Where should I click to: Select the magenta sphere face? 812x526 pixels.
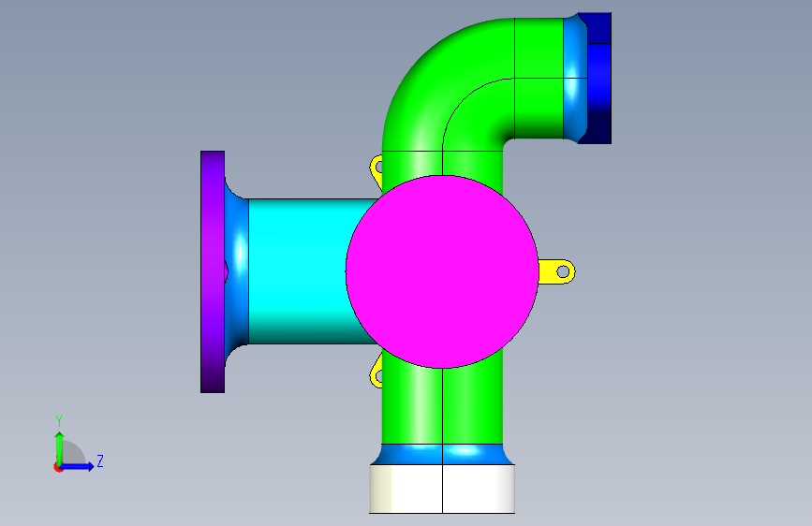[x=442, y=271]
